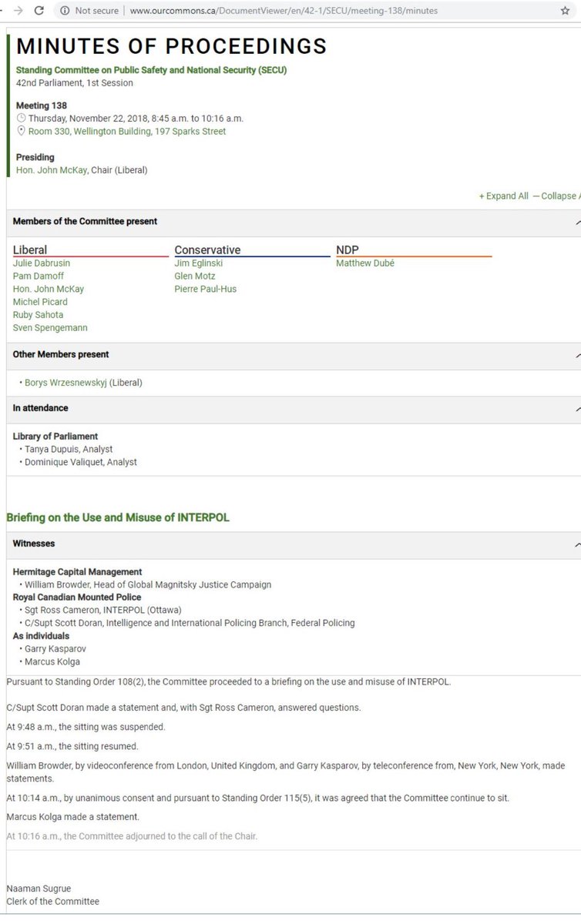Open Sven Spengemann member link
581x924 pixels.
(x=50, y=328)
